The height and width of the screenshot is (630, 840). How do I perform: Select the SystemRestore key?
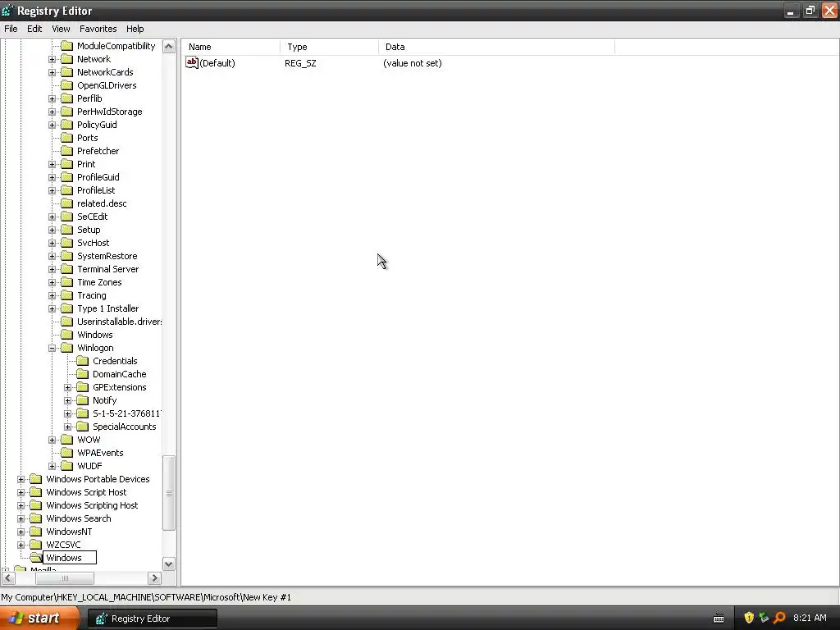coord(107,256)
